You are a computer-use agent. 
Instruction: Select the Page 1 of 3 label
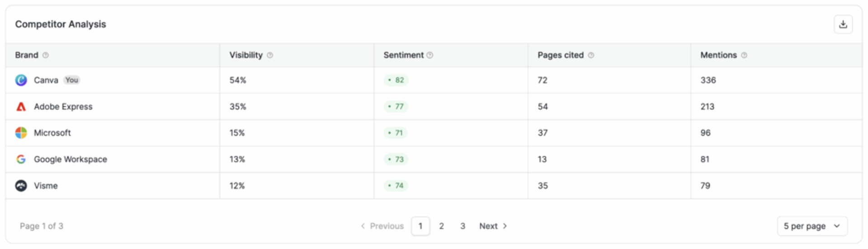tap(42, 226)
